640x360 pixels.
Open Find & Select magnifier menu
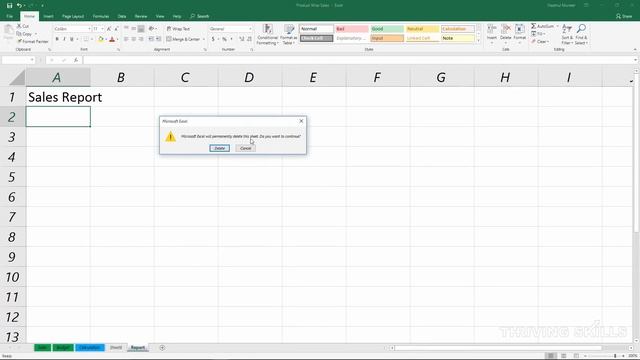pos(581,34)
